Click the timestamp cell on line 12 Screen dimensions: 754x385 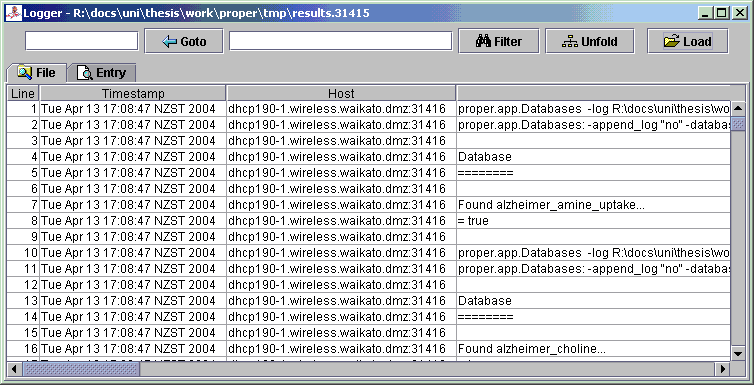point(133,285)
